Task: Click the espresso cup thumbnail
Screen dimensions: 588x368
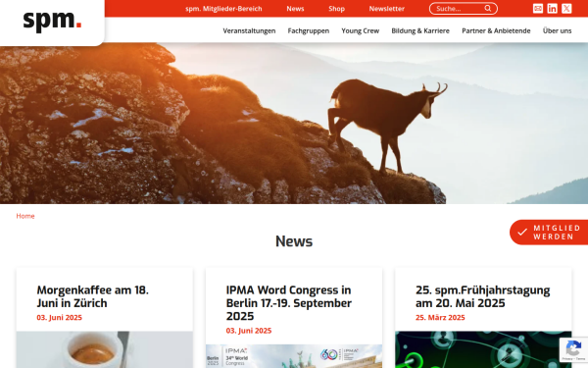Action: point(105,349)
